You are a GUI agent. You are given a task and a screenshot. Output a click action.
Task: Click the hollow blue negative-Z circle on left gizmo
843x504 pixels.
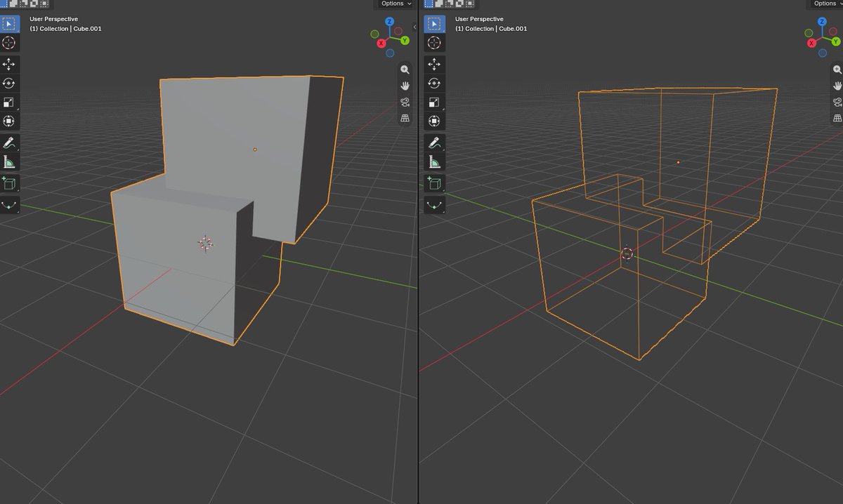tap(389, 52)
